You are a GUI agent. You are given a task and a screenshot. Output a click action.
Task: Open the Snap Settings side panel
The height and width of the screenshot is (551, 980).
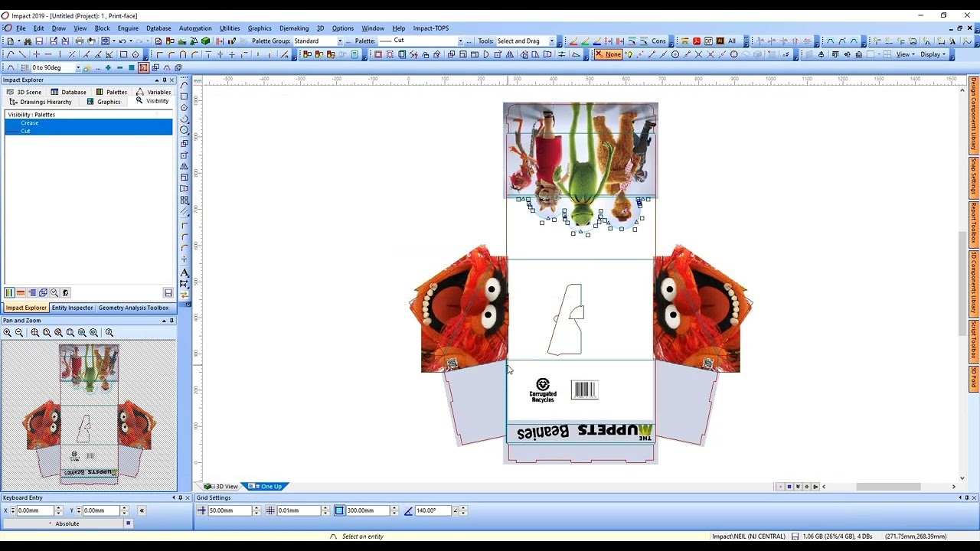pos(974,177)
